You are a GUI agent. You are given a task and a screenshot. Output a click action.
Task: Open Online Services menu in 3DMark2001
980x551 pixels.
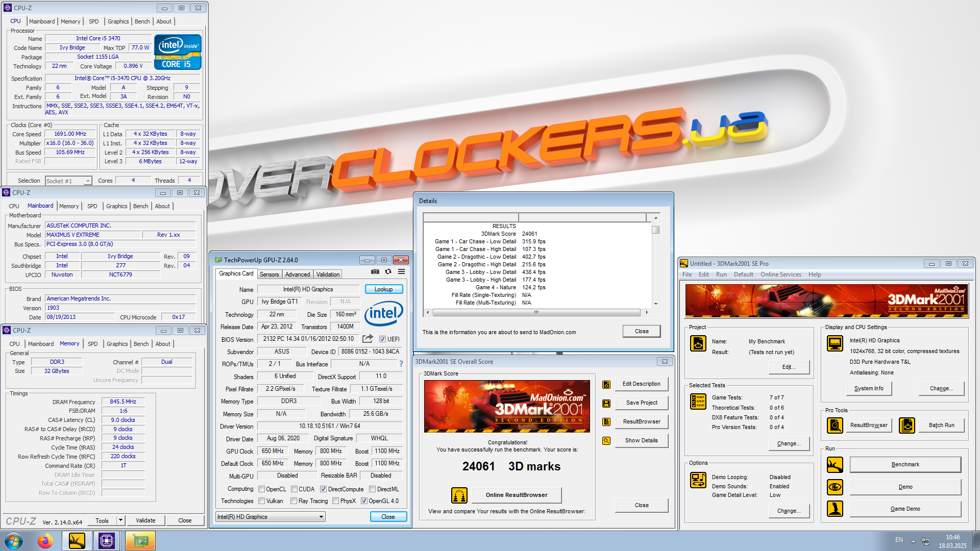coord(780,274)
